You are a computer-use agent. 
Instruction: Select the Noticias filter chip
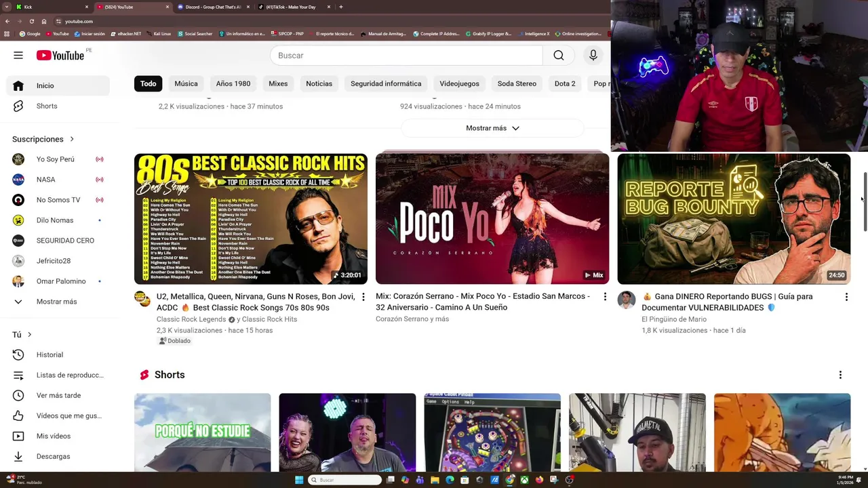click(319, 83)
